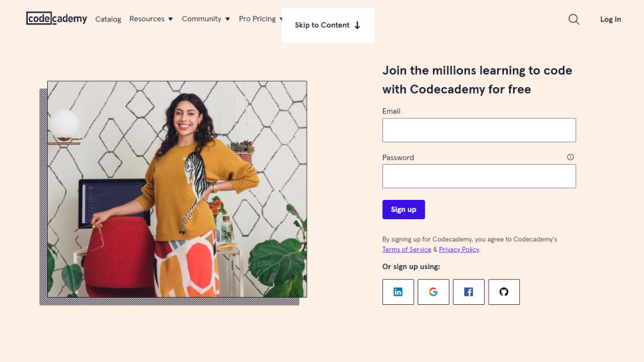Sign up using Facebook icon
Image resolution: width=644 pixels, height=362 pixels.
click(x=469, y=292)
